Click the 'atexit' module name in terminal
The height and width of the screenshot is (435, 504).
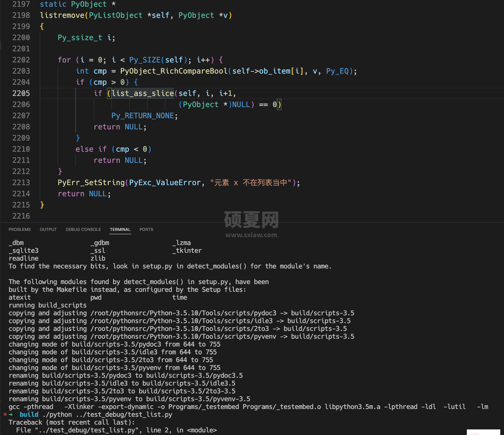[20, 297]
